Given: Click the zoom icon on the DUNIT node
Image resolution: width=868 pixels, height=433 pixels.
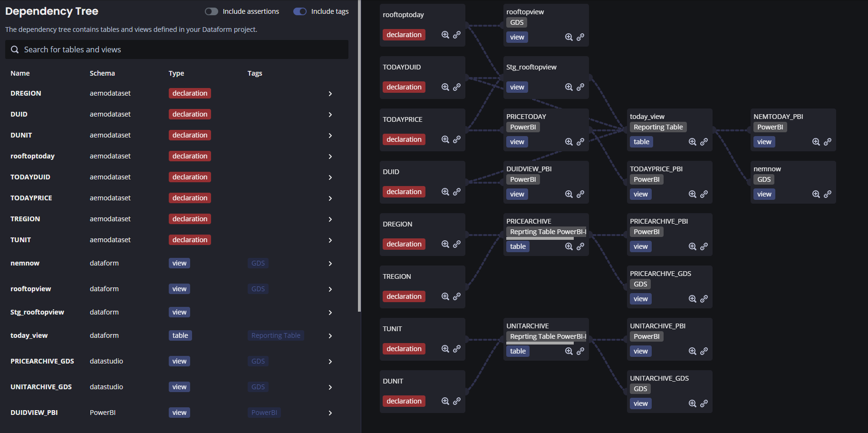Looking at the screenshot, I should pos(445,401).
